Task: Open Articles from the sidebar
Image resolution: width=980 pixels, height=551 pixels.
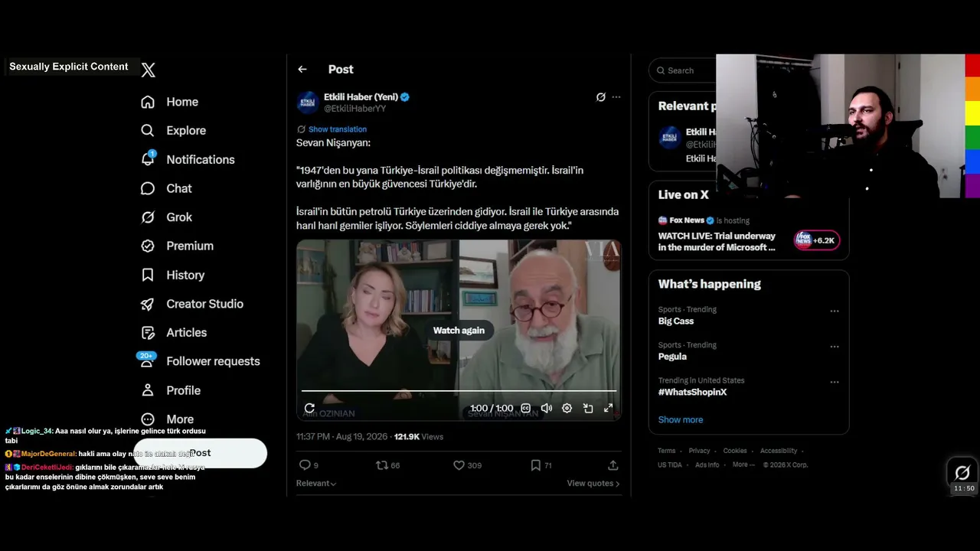Action: [174, 332]
